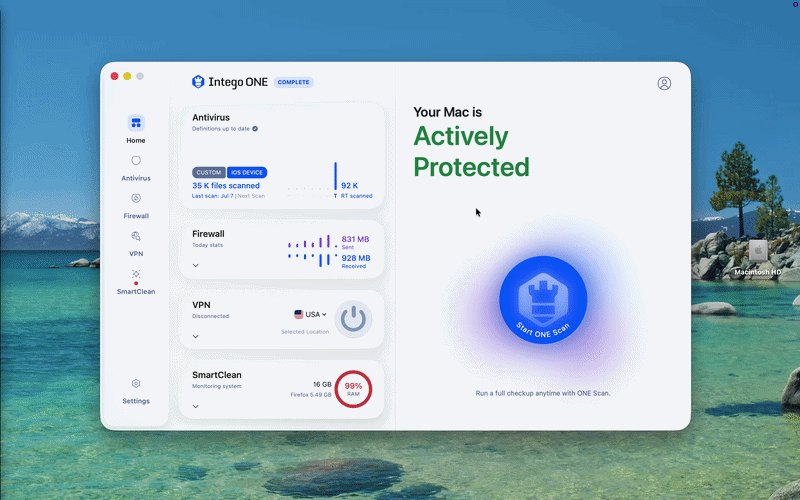Click the COMPLETE plan badge

(x=293, y=82)
